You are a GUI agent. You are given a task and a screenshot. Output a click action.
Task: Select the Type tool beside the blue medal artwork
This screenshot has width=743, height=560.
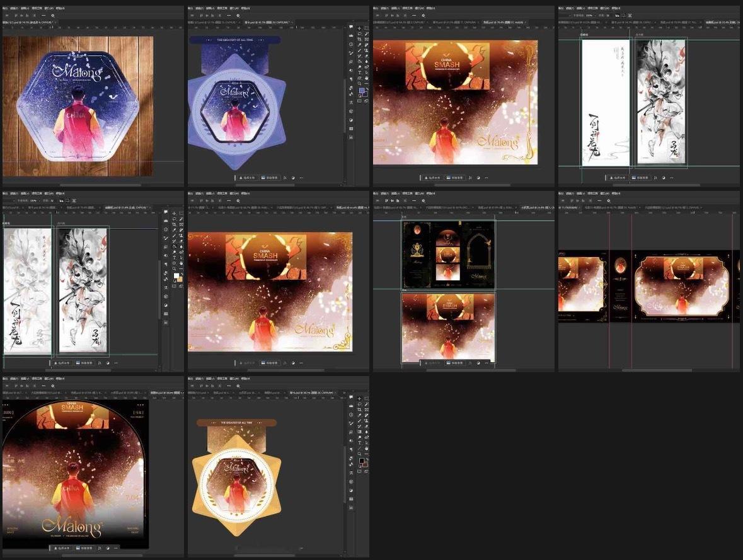click(360, 72)
